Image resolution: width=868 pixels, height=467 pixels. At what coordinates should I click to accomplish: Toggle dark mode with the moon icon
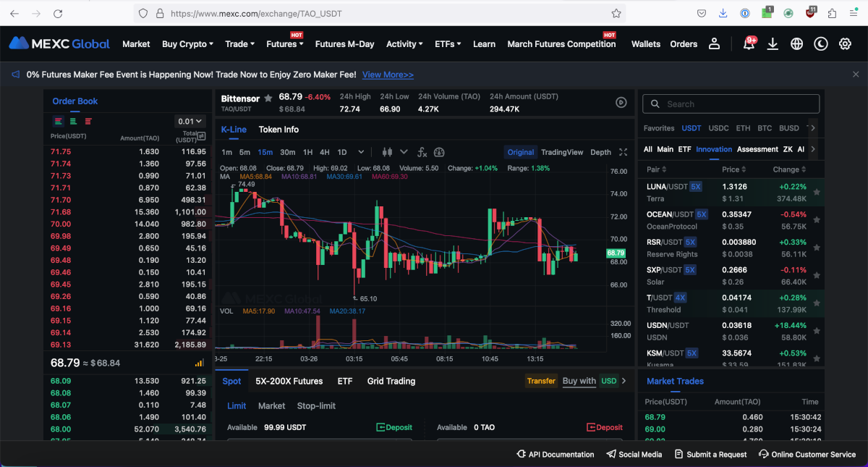[820, 44]
